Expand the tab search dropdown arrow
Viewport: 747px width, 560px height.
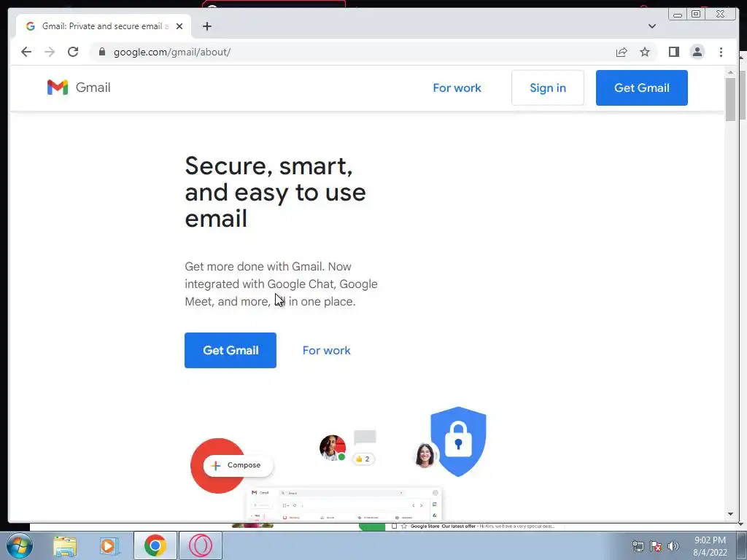pos(651,26)
